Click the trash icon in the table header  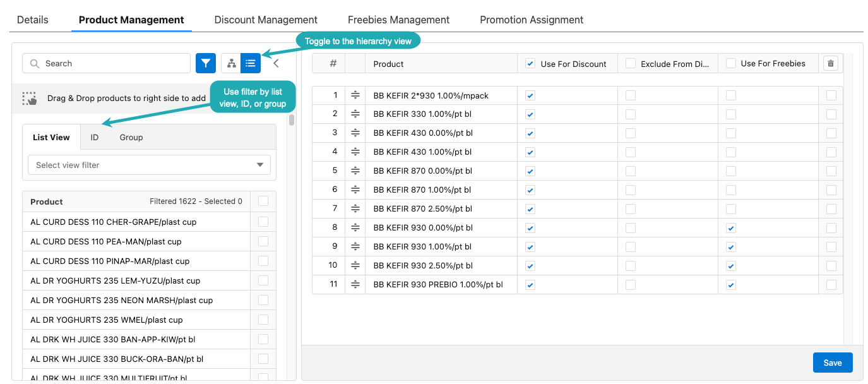coord(830,63)
